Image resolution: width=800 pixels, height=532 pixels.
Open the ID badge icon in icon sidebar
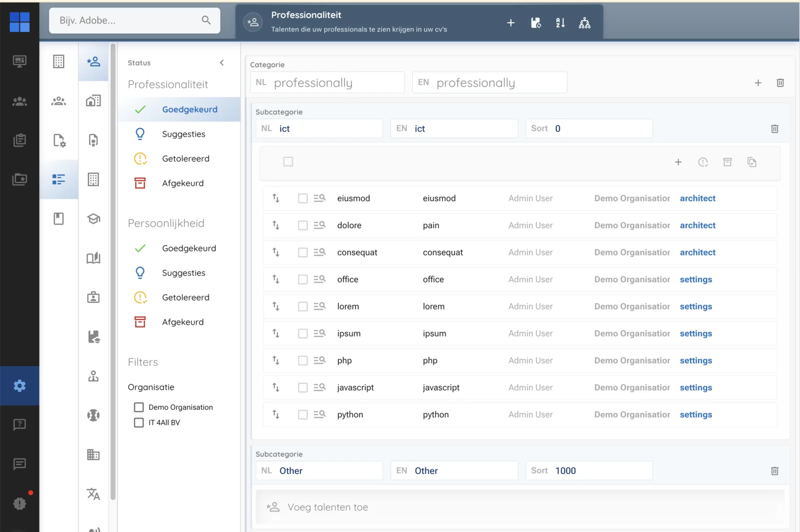click(93, 297)
